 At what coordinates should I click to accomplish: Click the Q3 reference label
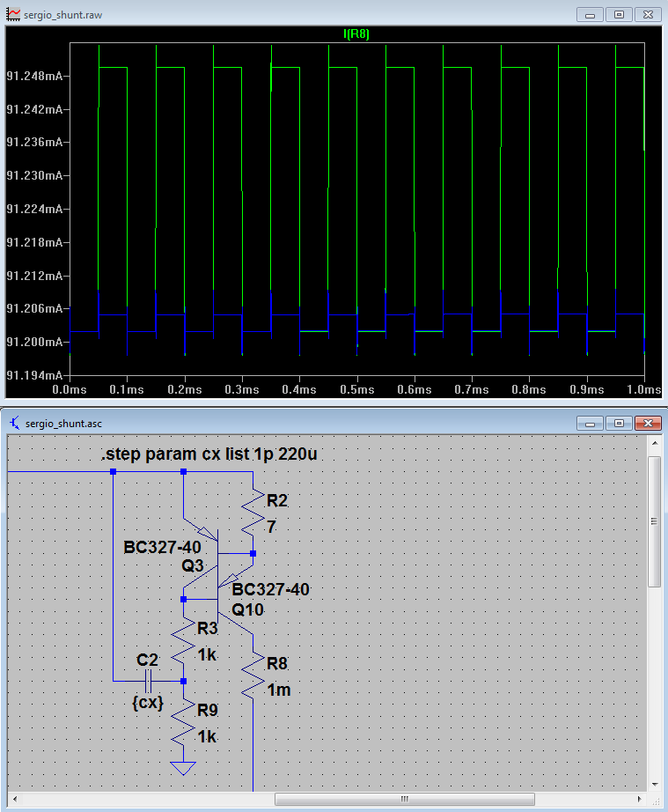(193, 565)
